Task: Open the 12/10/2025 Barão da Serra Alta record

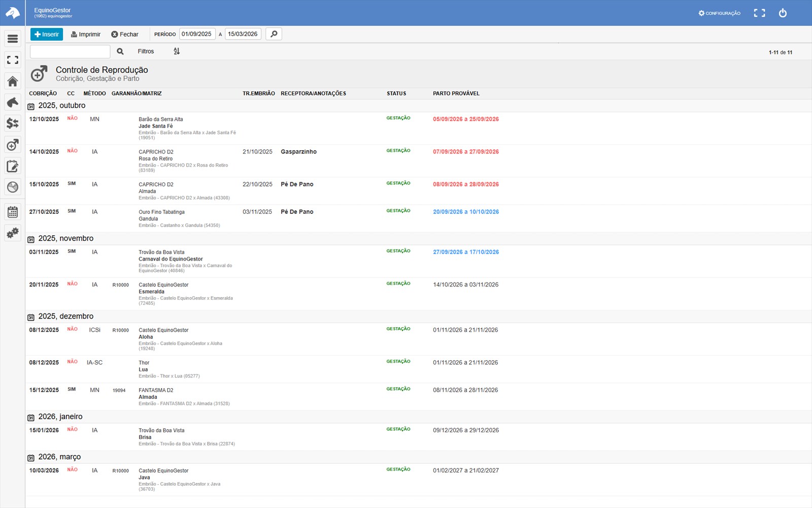Action: 418,128
